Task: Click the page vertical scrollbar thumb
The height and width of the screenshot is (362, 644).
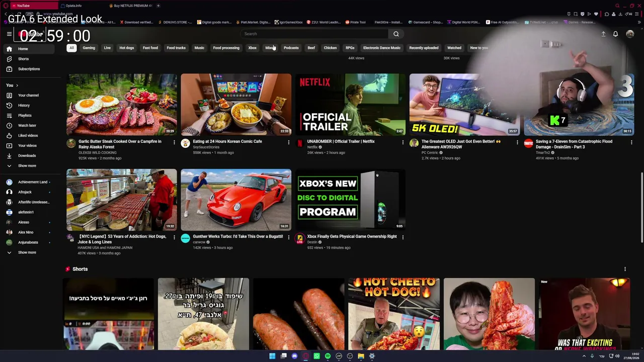Action: coord(641,209)
